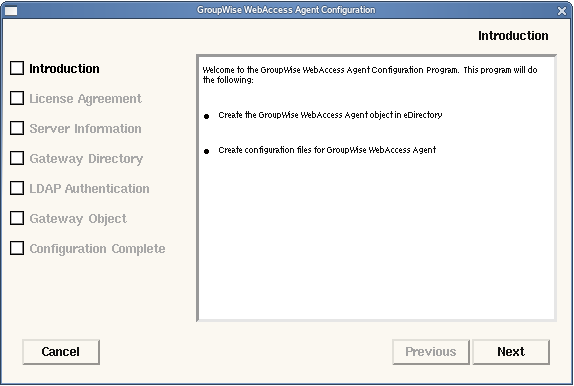Check the LDAP Authentication step checkbox
Image resolution: width=574 pixels, height=386 pixels.
[17, 188]
